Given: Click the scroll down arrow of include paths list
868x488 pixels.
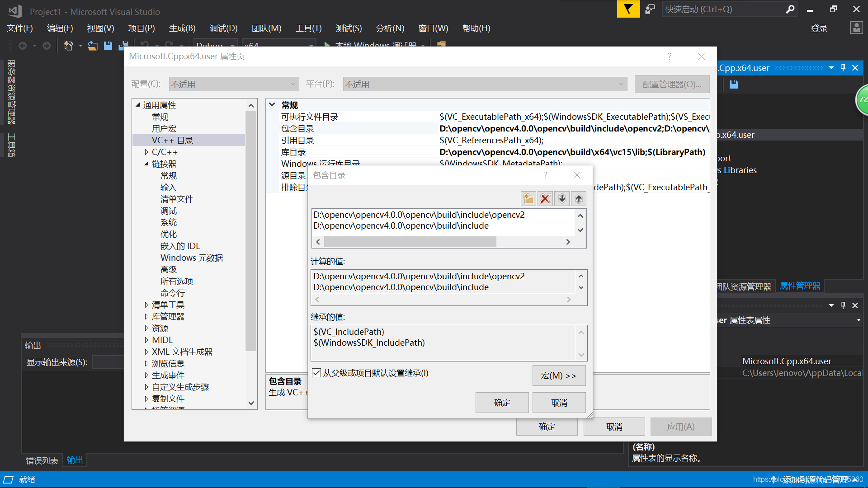Looking at the screenshot, I should 580,230.
